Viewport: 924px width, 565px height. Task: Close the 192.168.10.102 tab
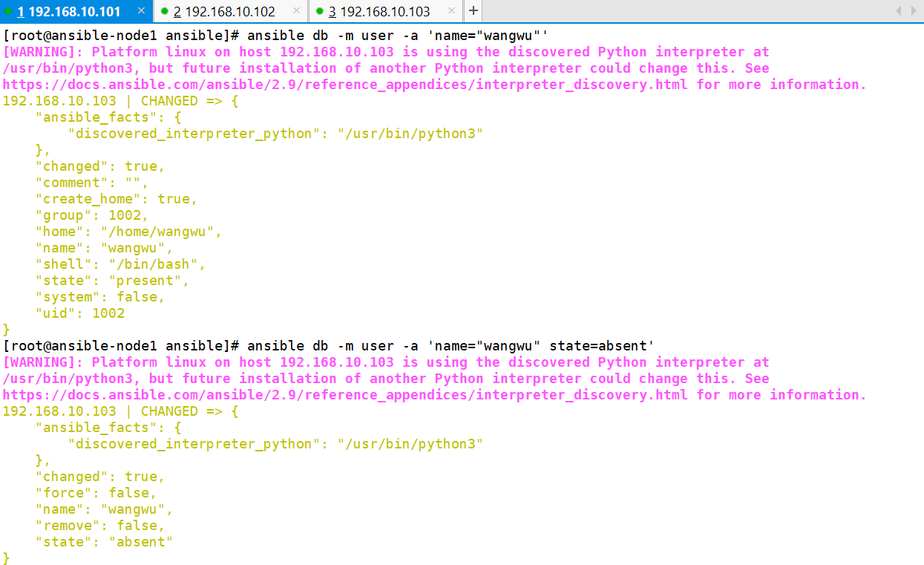pos(296,12)
